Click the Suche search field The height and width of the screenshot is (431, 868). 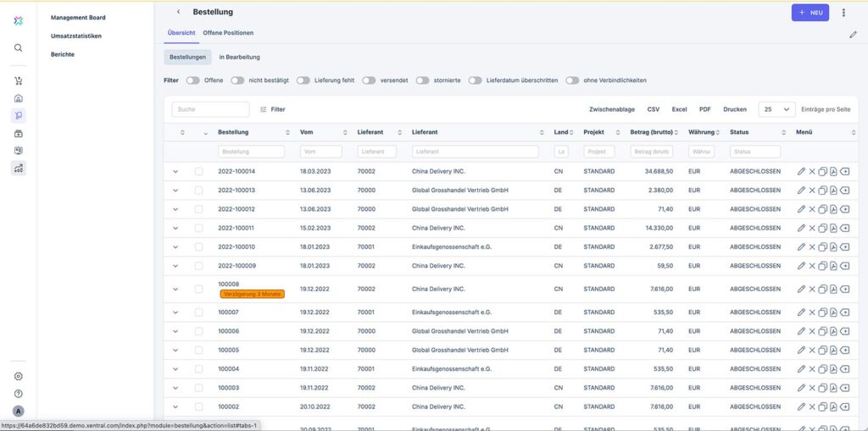(x=210, y=109)
